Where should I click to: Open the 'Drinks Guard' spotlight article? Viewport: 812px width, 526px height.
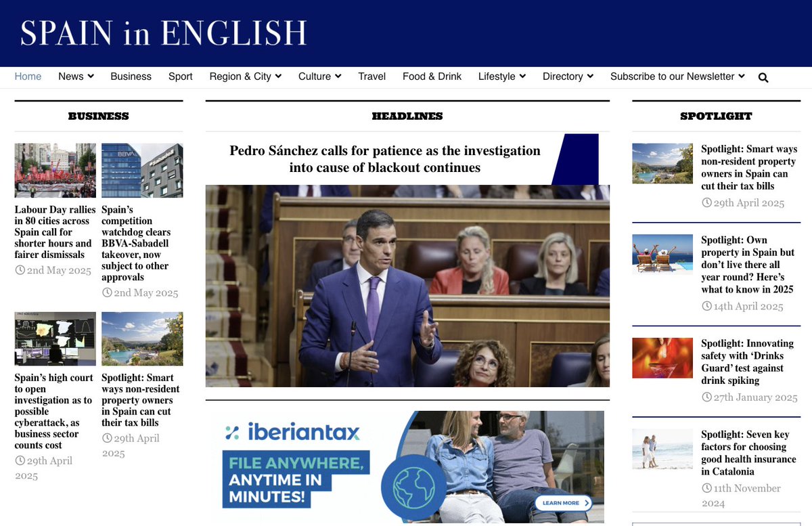(x=749, y=361)
